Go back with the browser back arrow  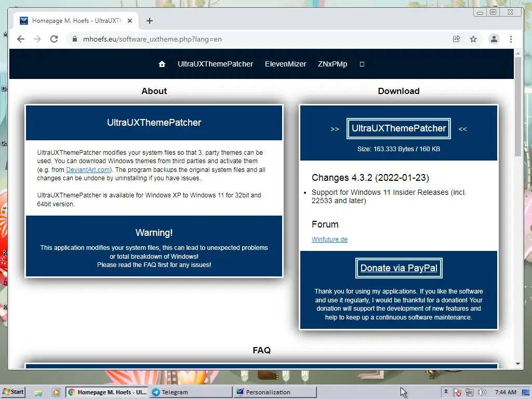point(21,39)
